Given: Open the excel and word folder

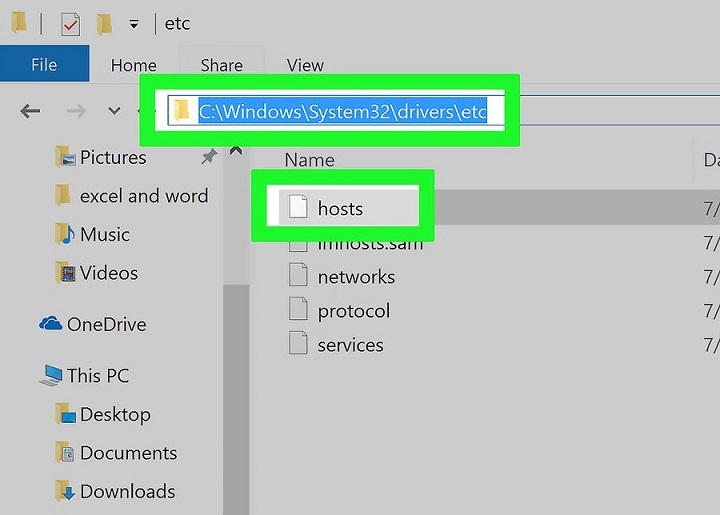Looking at the screenshot, I should pyautogui.click(x=144, y=196).
